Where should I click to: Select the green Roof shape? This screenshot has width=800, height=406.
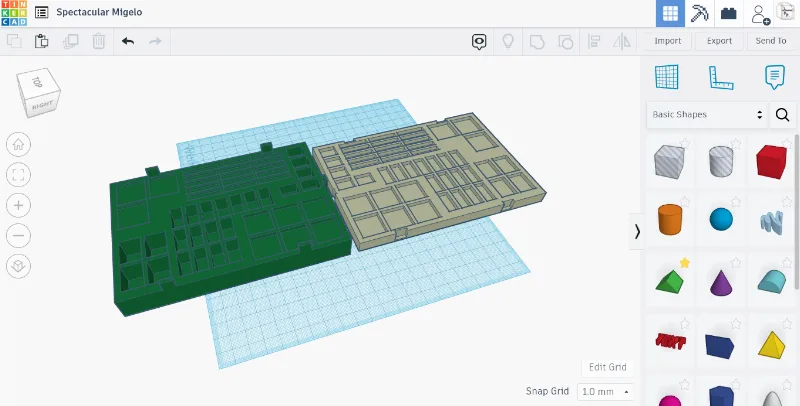(669, 282)
